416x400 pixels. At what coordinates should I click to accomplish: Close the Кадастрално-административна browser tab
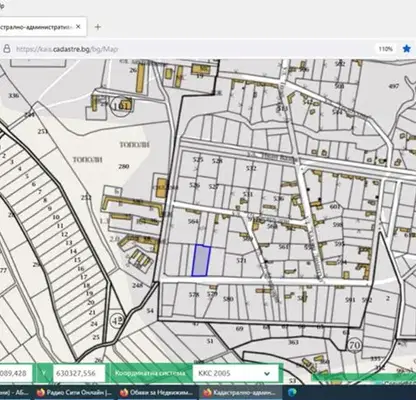pos(78,27)
